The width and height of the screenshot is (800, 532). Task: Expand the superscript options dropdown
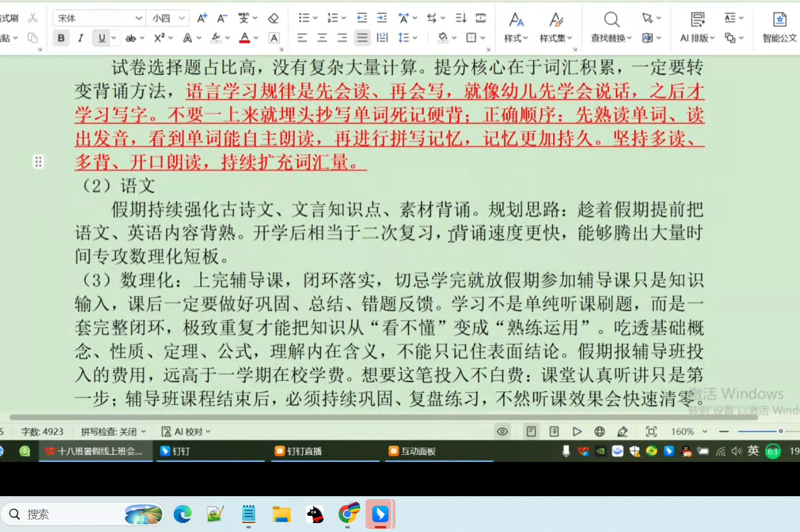point(171,38)
